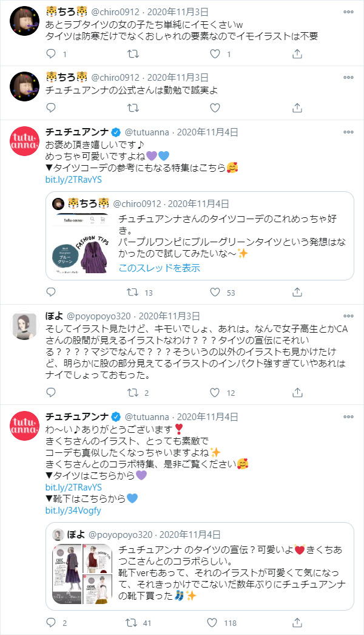Open @tutuanna profile from first tutuanna tweet
Viewport: 364px width, 635px height.
[x=149, y=132]
